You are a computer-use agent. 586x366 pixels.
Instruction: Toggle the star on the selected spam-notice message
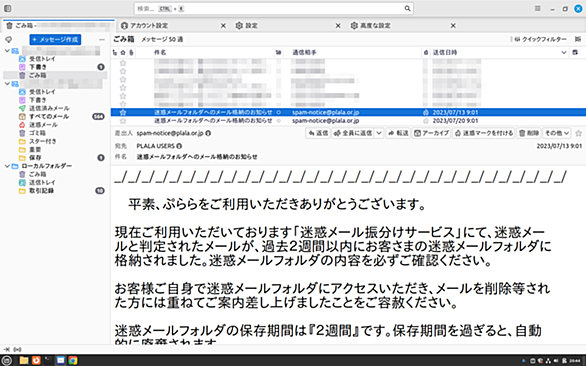pos(123,112)
